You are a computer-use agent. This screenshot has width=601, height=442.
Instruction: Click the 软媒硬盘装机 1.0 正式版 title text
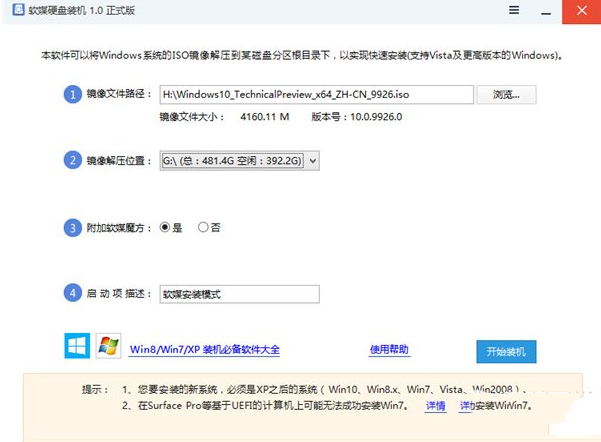click(x=82, y=10)
